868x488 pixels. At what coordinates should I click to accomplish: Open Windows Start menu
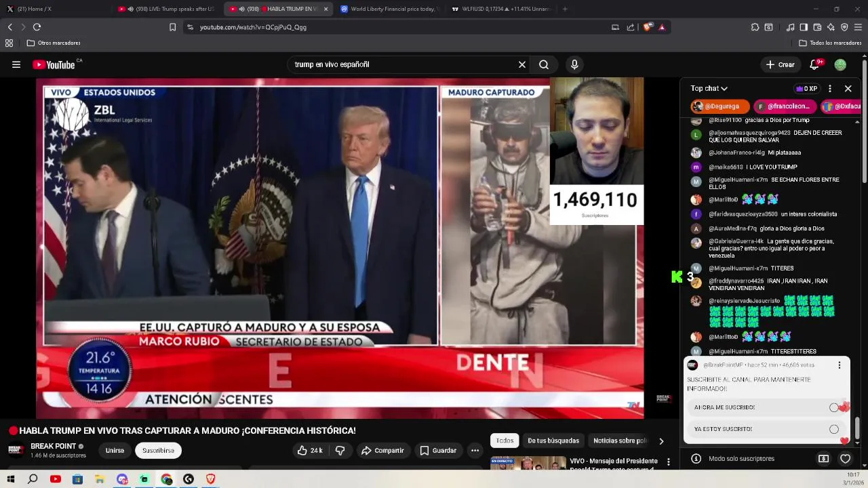coord(11,479)
